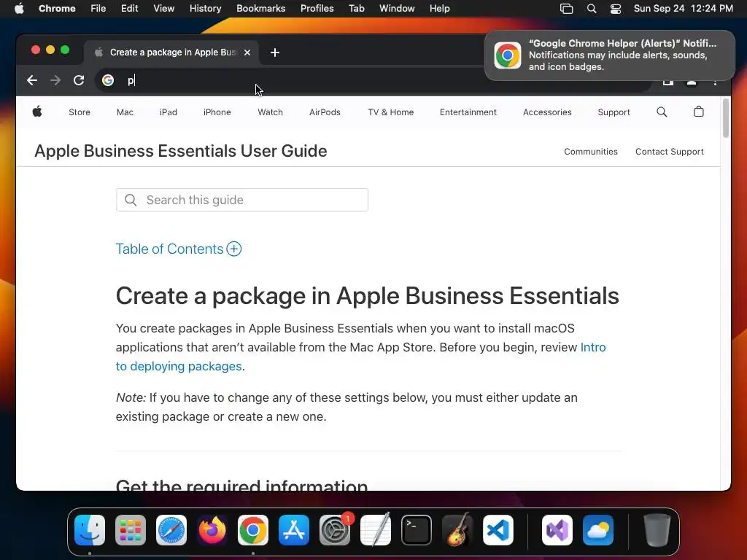Select the Create a package browser tab
The height and width of the screenshot is (560, 747).
click(172, 52)
